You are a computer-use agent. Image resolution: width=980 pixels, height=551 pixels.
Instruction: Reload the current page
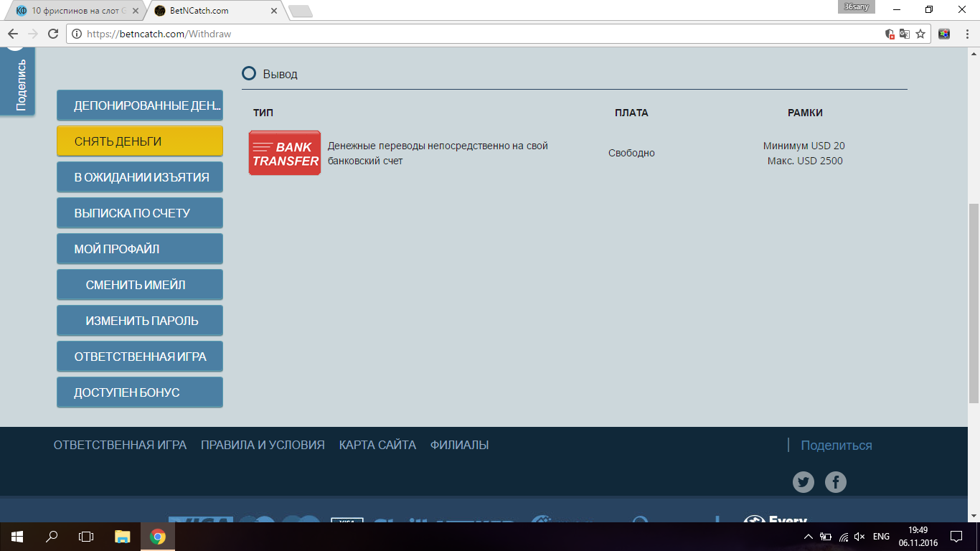click(52, 34)
